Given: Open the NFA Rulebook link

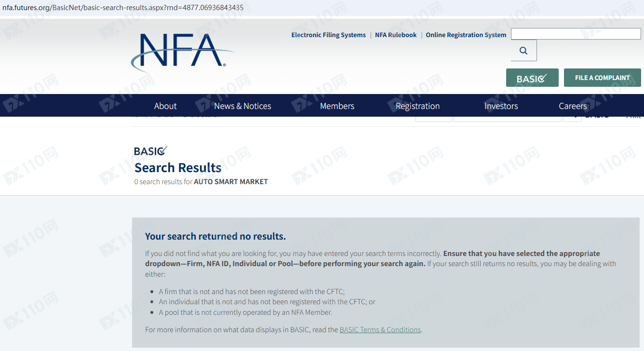Looking at the screenshot, I should coord(396,35).
